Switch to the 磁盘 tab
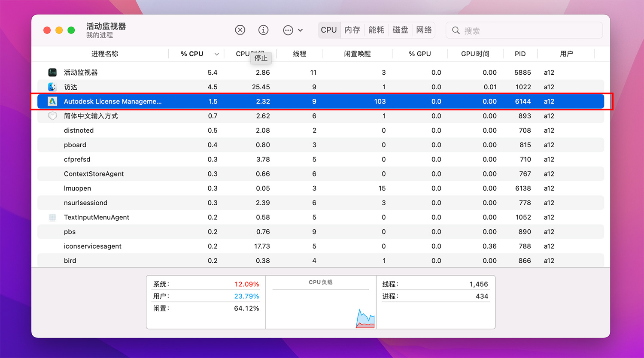Screen dimensions: 644x358 401,30
